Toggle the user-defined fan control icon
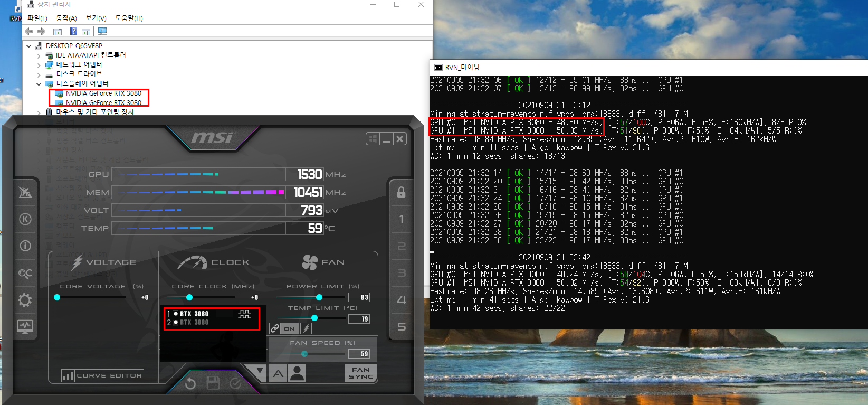Image resolution: width=868 pixels, height=405 pixels. (298, 373)
